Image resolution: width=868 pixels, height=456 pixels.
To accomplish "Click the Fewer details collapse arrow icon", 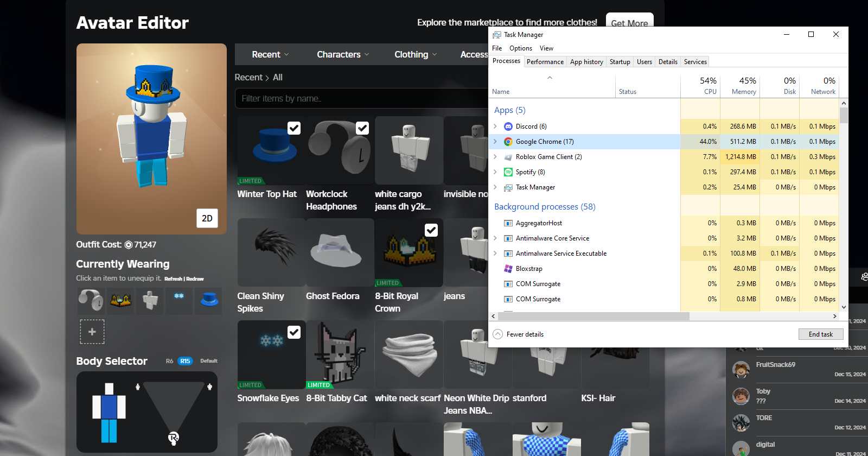I will pyautogui.click(x=498, y=334).
